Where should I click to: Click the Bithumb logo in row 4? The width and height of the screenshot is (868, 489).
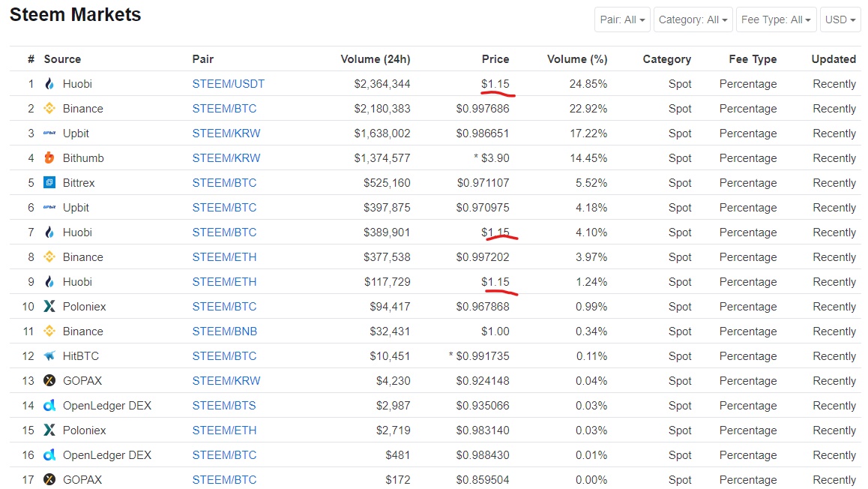(49, 157)
